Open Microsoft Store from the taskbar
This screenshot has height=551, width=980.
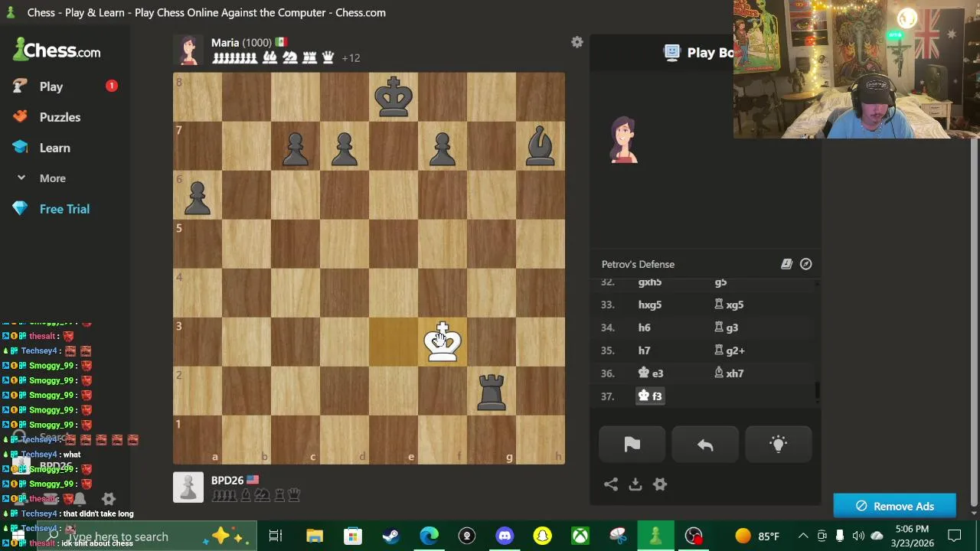(x=352, y=536)
